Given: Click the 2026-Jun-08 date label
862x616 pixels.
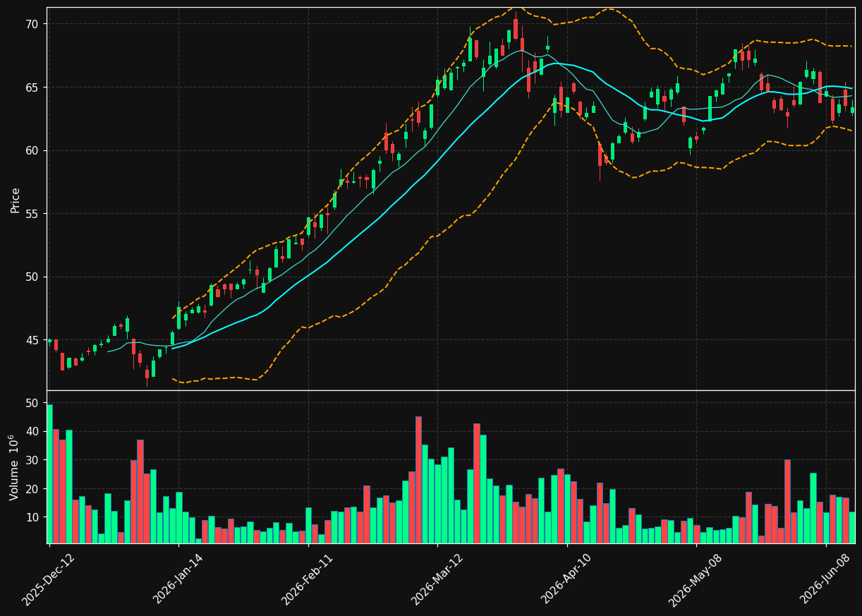Looking at the screenshot, I should click(x=826, y=579).
